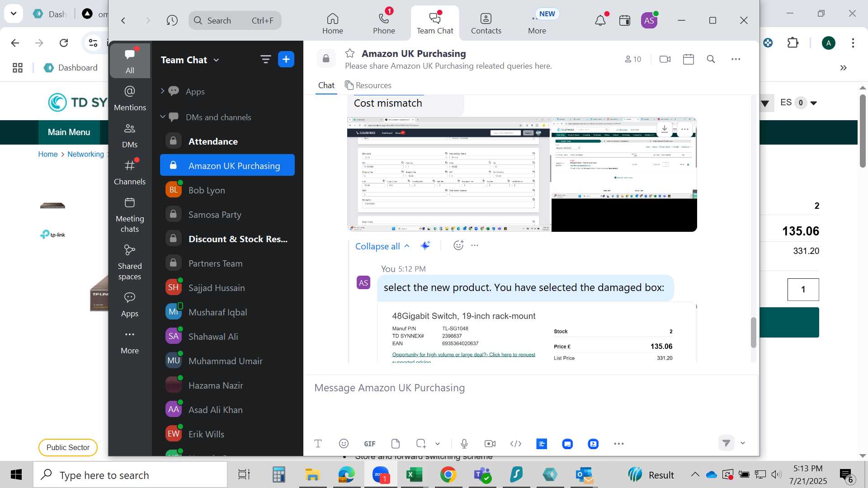The width and height of the screenshot is (868, 488).
Task: Switch to the Resources tab
Action: 368,85
